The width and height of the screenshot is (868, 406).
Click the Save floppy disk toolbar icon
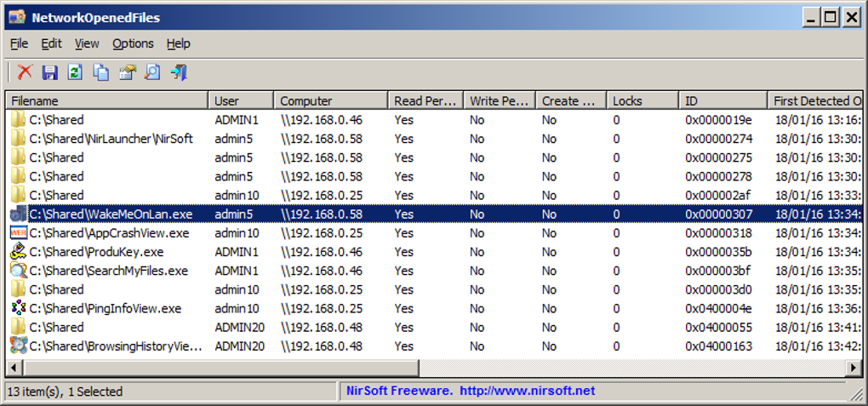(x=50, y=72)
